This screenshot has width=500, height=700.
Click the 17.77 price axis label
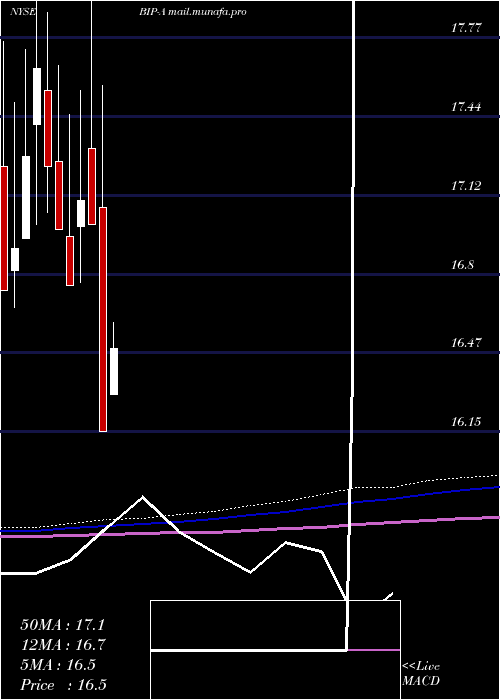tap(466, 28)
